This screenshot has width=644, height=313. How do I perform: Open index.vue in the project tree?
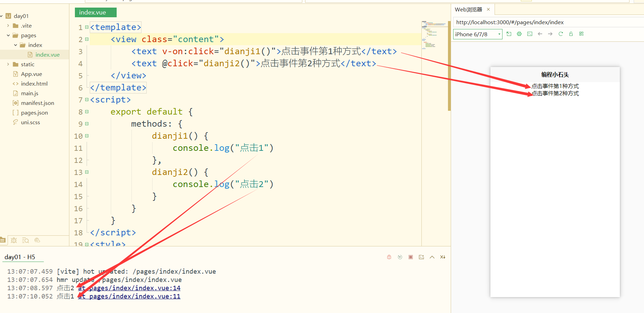(x=48, y=55)
